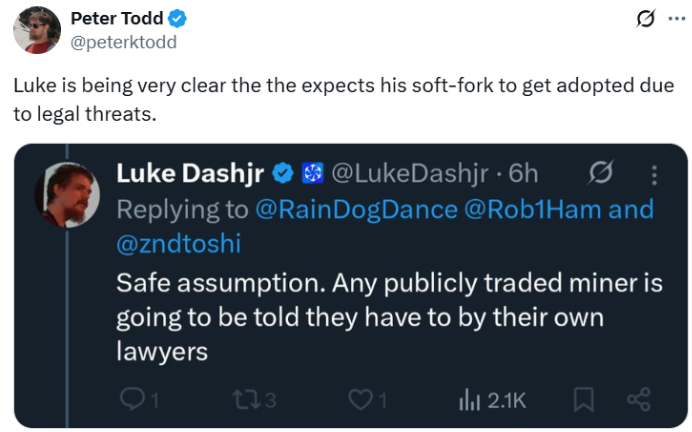Click the Luke Dashjr display name
The height and width of the screenshot is (432, 692).
(190, 173)
